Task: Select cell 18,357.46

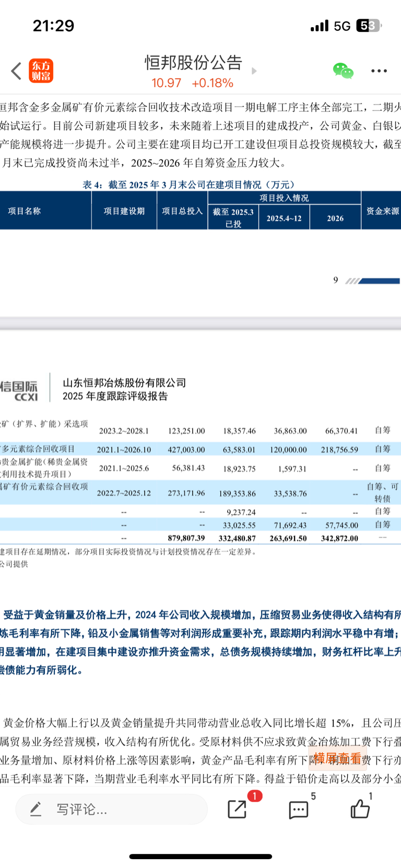Action: click(x=239, y=431)
